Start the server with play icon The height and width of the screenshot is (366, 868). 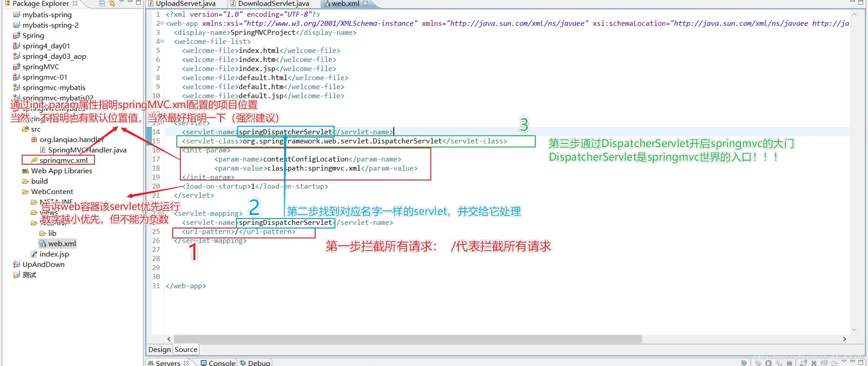click(x=768, y=363)
